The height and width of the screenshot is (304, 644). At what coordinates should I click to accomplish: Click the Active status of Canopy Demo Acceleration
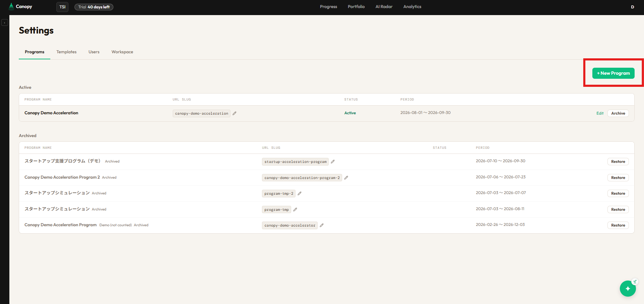tap(350, 113)
